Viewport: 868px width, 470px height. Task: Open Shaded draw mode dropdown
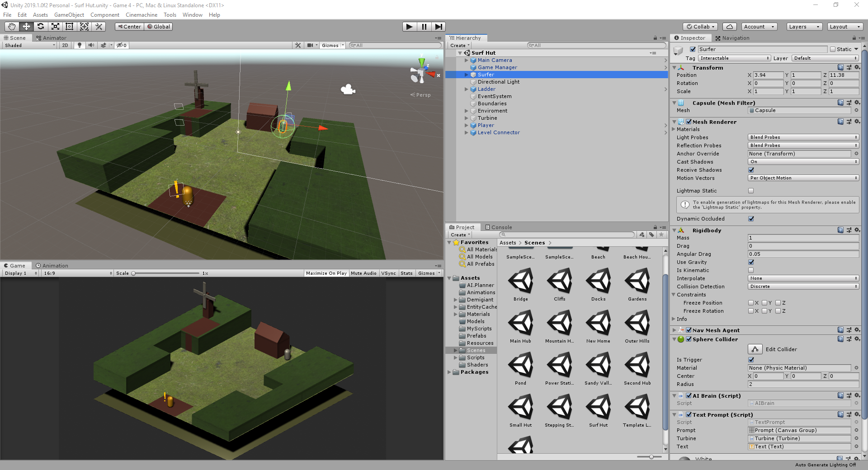click(30, 45)
